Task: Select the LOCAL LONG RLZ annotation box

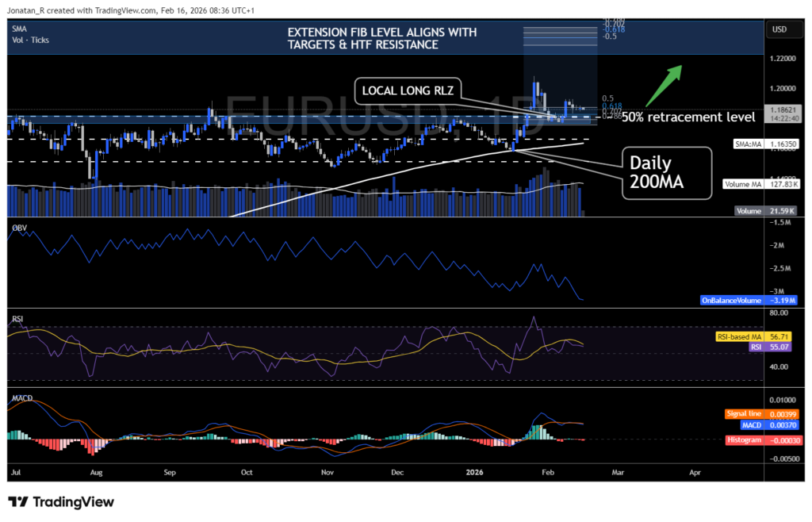Action: 408,90
